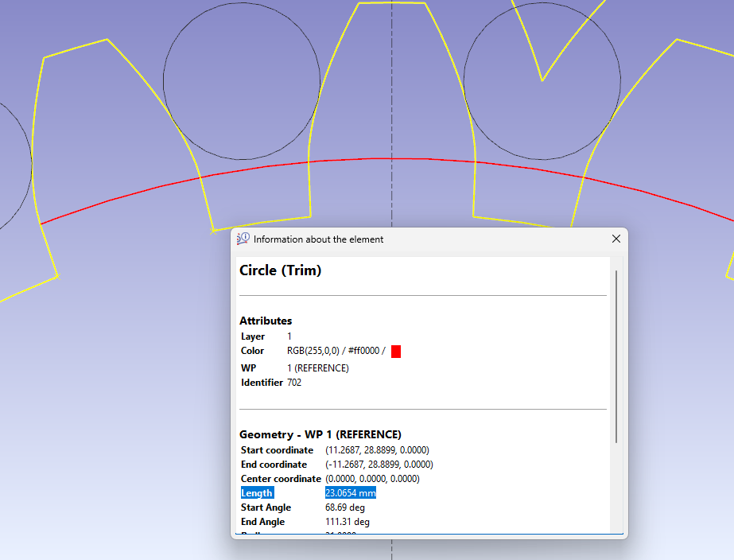Click the End Angle value 111.31 deg

coord(348,522)
